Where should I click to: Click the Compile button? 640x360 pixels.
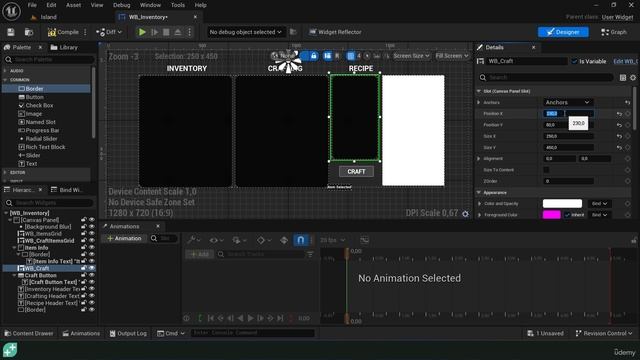63,32
